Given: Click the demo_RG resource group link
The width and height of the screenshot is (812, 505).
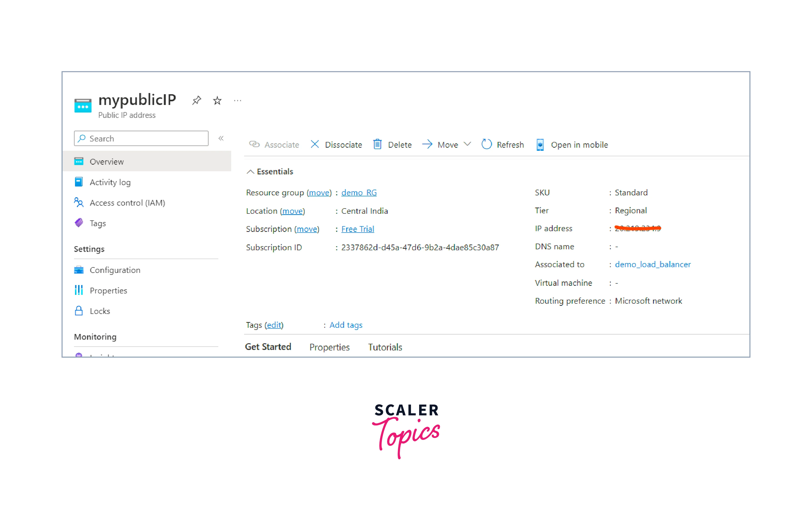Looking at the screenshot, I should (359, 193).
